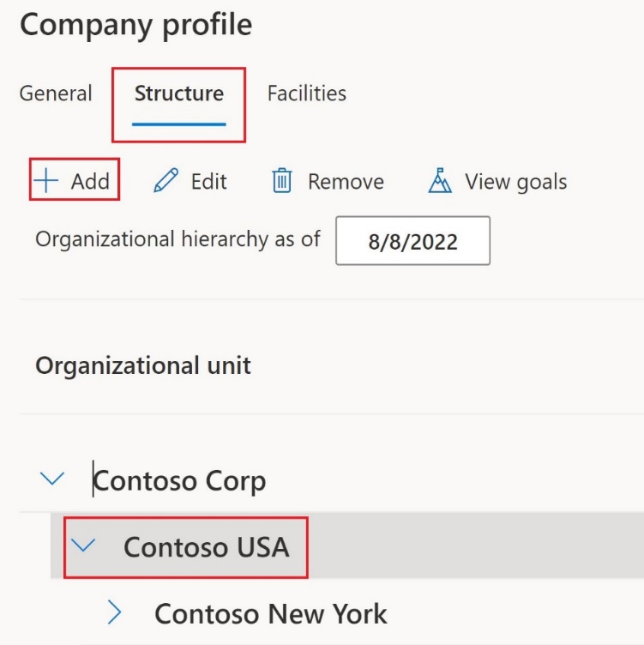Viewport: 644px width, 645px height.
Task: Click the hierarchy date field showing 8/8/2022
Action: click(x=412, y=241)
